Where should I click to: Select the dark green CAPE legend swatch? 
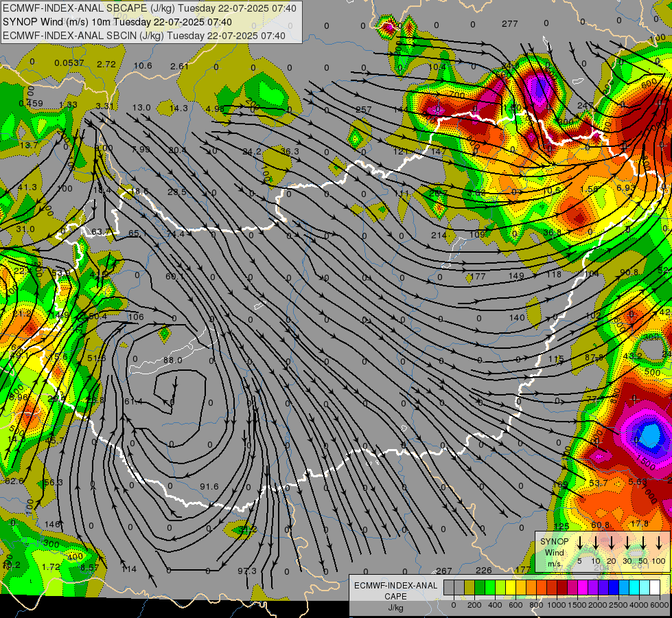coord(480,588)
